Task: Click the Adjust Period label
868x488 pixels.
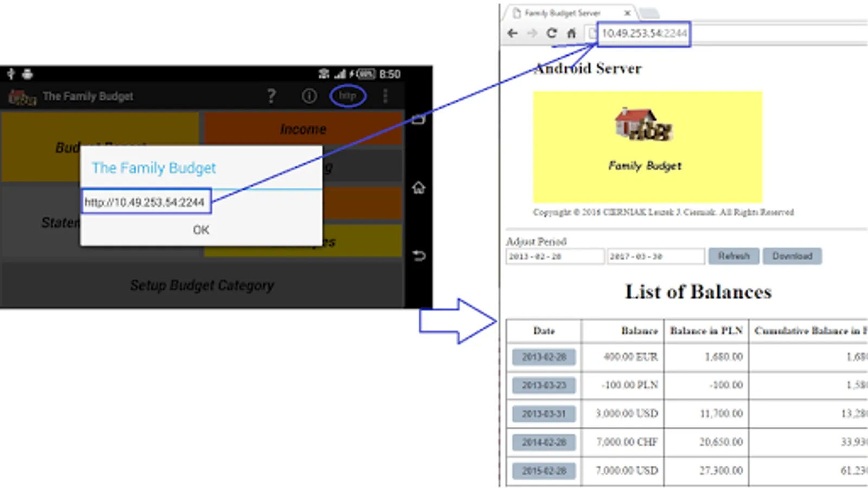Action: pyautogui.click(x=536, y=242)
